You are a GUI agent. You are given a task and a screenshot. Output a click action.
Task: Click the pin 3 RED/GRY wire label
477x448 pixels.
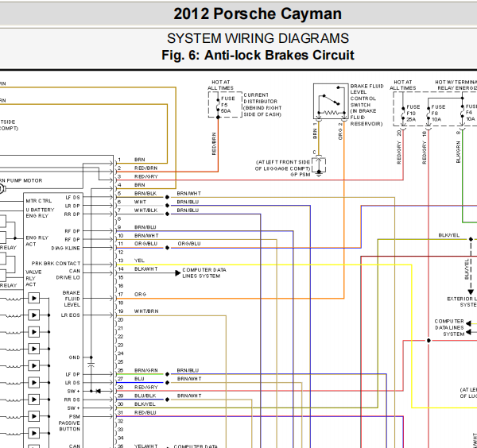pyautogui.click(x=146, y=176)
